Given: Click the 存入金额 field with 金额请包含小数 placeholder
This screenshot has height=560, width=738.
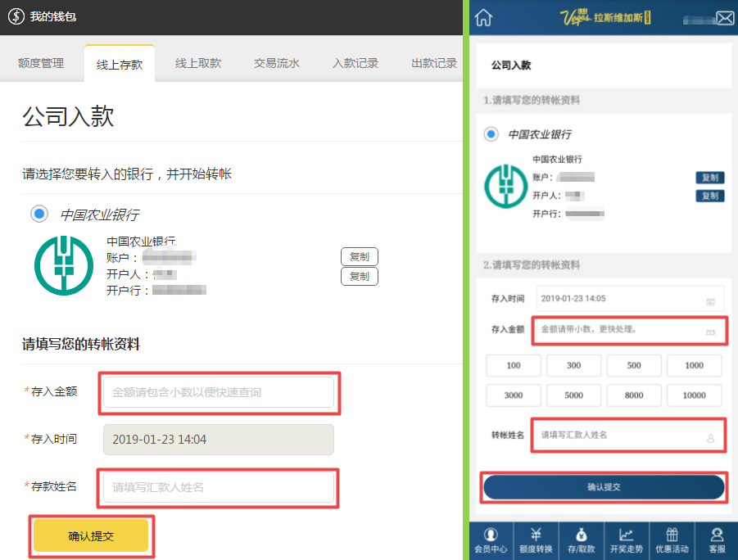Looking at the screenshot, I should 219,392.
